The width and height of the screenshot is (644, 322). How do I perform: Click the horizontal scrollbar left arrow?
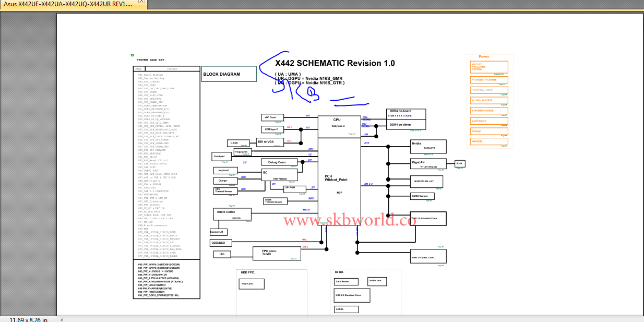[62, 319]
